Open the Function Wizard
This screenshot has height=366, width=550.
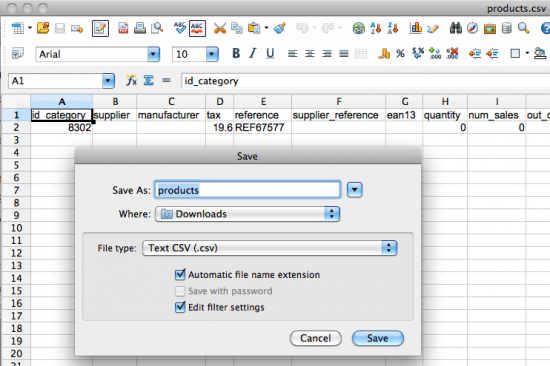point(132,81)
